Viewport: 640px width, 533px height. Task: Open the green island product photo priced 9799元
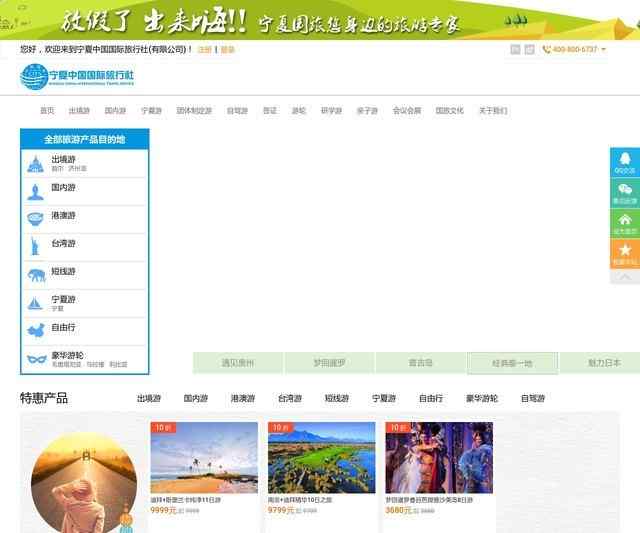tap(322, 458)
